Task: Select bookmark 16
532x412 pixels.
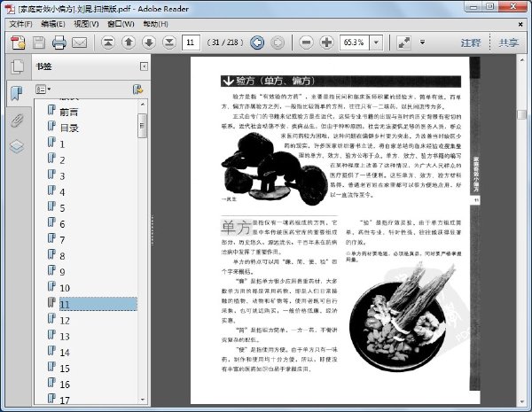Action: pyautogui.click(x=65, y=385)
